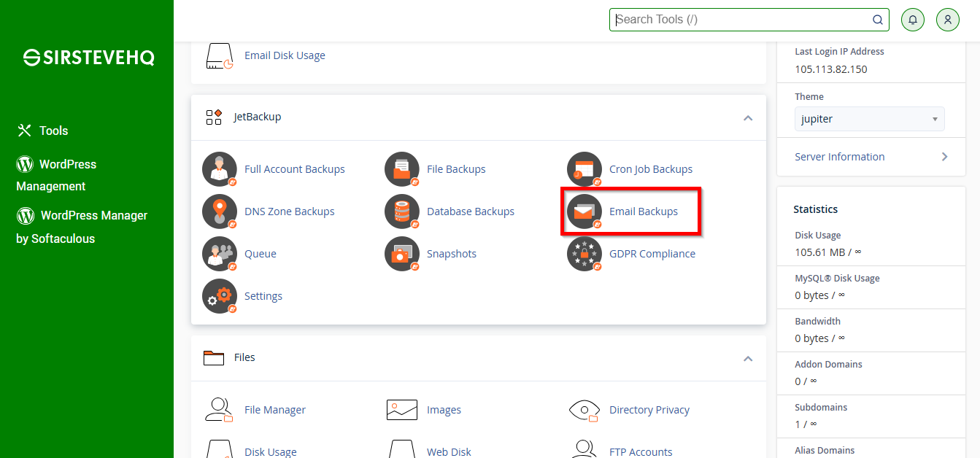Click the JetBackup section grid icon
Image resolution: width=980 pixels, height=458 pixels.
pyautogui.click(x=214, y=117)
